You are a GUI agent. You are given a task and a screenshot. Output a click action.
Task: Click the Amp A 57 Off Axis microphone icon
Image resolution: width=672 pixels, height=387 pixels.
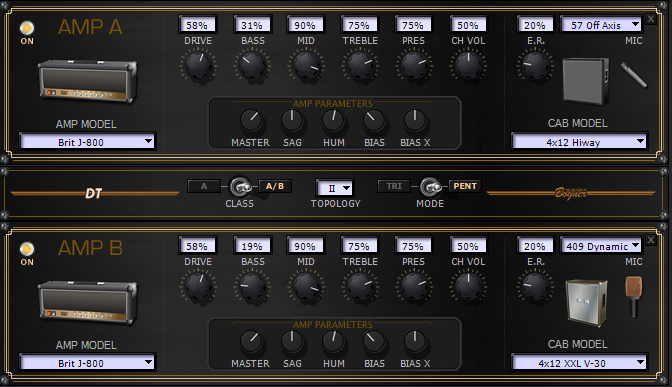634,75
